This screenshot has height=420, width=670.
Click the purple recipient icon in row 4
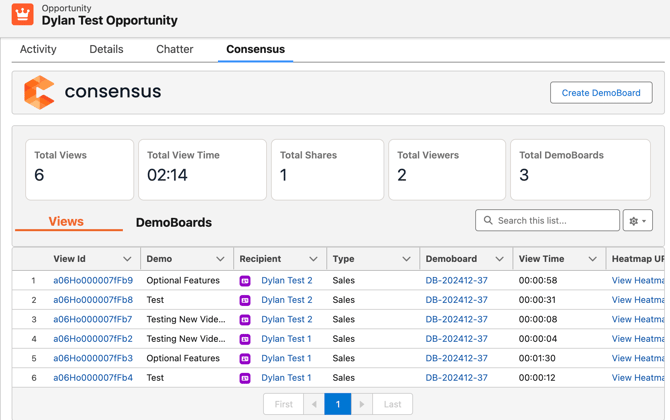245,339
